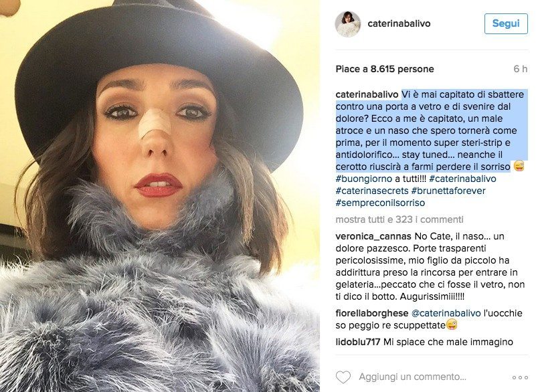540x392 pixels.
Task: Follow the account with Segui button
Action: tap(506, 23)
